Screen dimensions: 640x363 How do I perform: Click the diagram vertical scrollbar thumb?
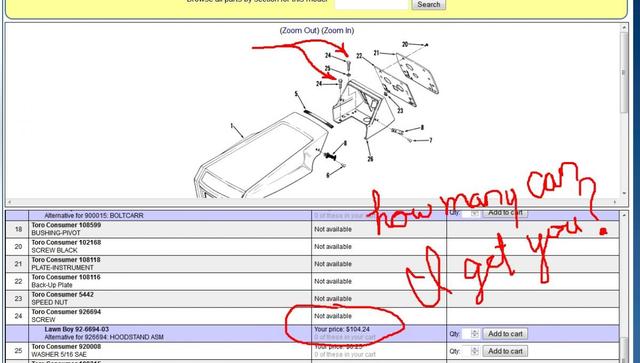(x=624, y=73)
